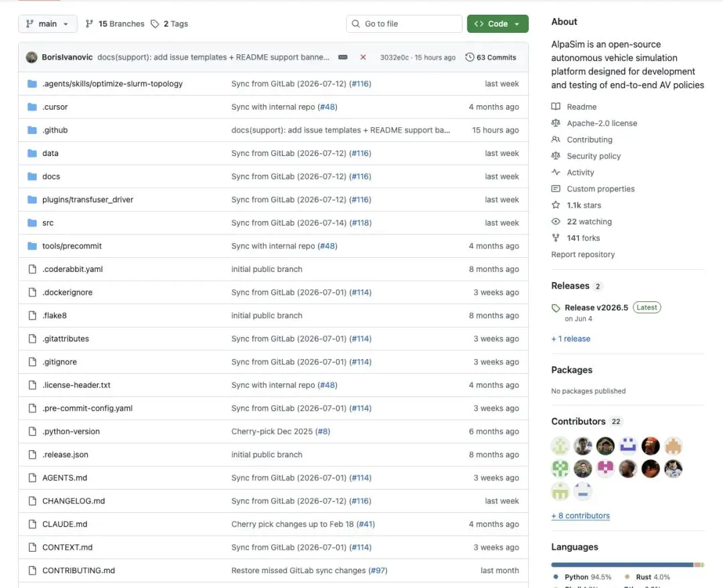Click the eye icon beside 22 watching

point(556,222)
